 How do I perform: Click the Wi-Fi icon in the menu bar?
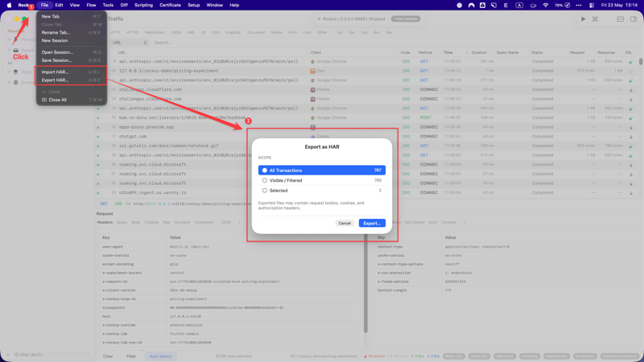point(546,5)
